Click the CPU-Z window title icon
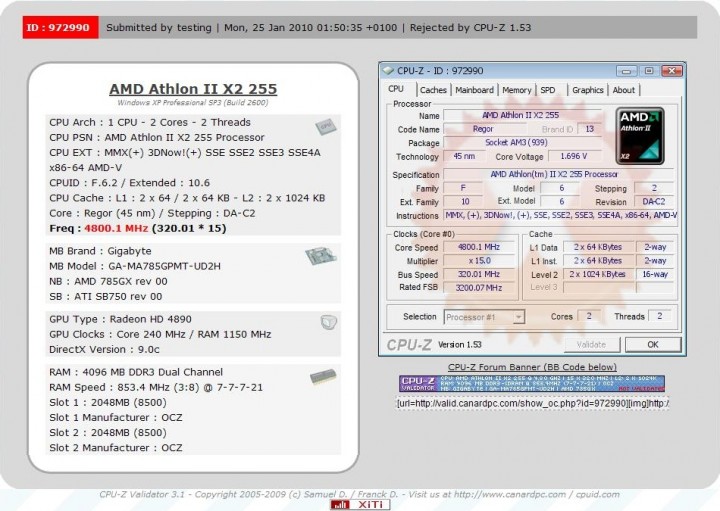 [x=388, y=71]
